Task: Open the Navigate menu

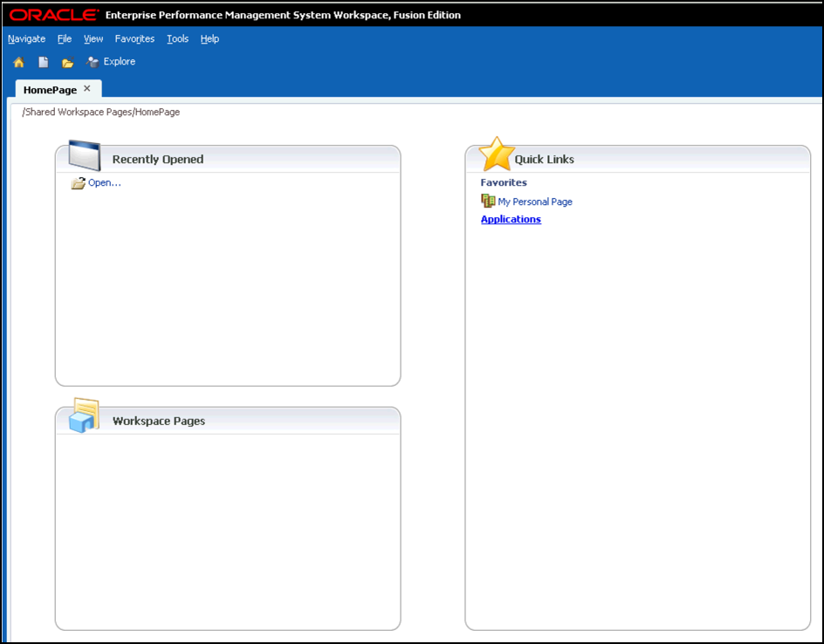Action: (x=27, y=39)
